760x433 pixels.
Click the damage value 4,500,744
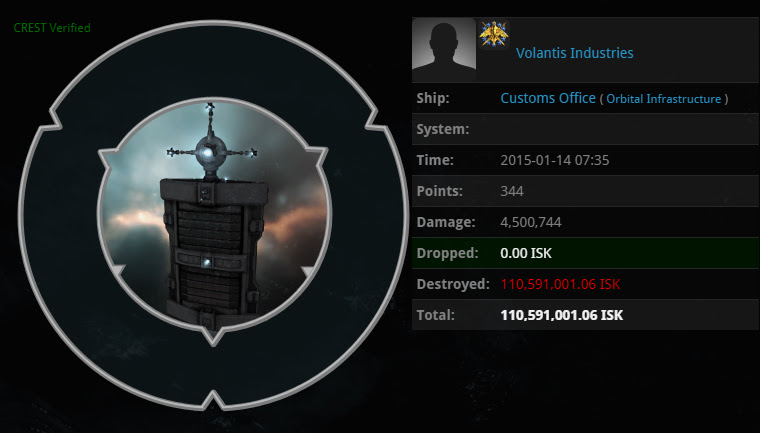531,223
